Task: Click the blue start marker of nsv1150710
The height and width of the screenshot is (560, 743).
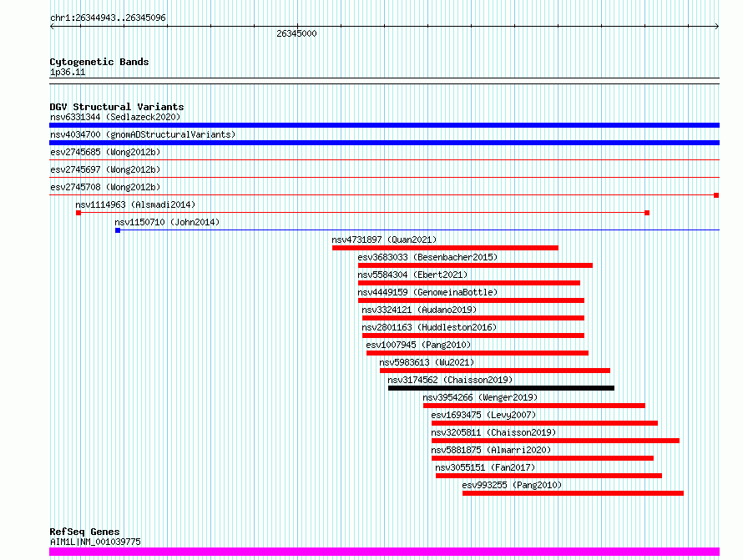Action: click(x=118, y=230)
